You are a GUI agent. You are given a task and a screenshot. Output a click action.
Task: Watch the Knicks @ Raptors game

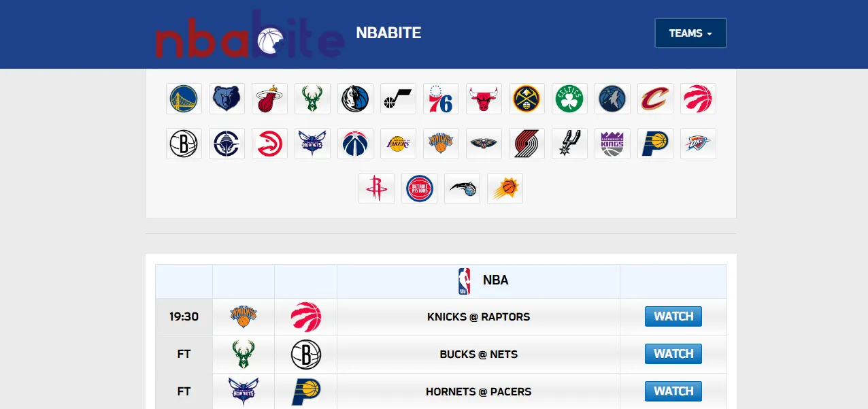pos(673,316)
